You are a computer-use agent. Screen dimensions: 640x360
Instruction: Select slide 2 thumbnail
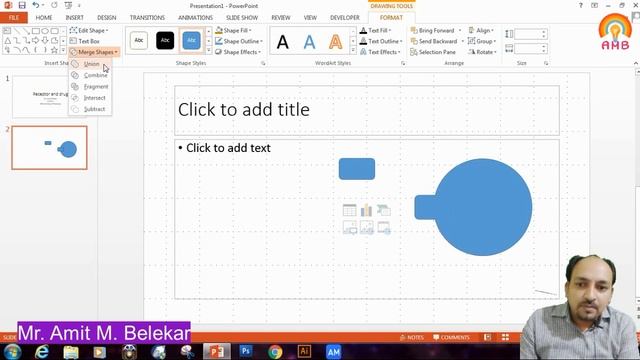click(x=49, y=148)
